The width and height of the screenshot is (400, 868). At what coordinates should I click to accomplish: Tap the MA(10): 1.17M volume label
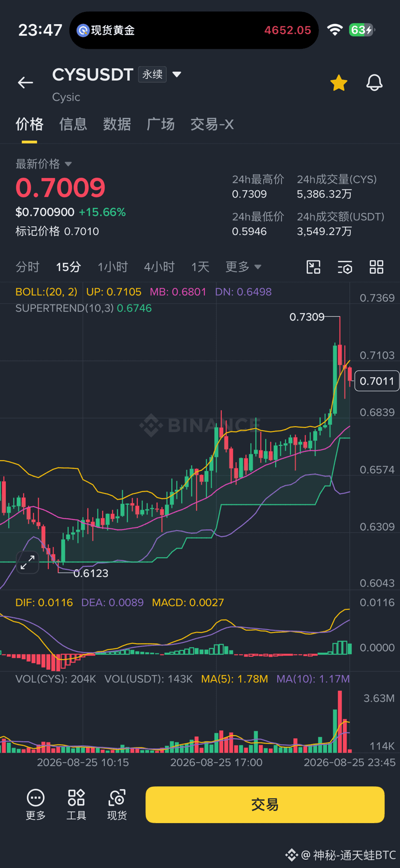(313, 679)
